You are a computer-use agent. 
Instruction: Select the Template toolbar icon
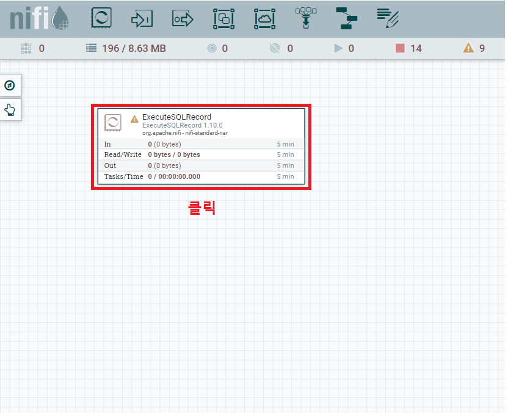[x=347, y=18]
